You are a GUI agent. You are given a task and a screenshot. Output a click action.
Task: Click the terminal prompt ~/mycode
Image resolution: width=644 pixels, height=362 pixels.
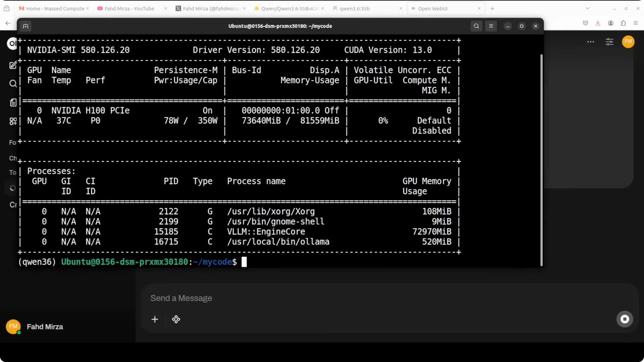tap(213, 262)
